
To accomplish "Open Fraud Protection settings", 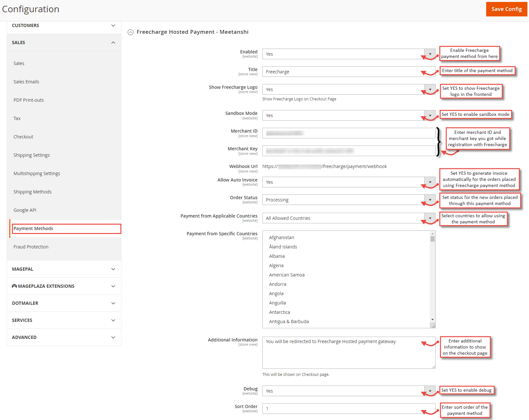I will [x=31, y=247].
